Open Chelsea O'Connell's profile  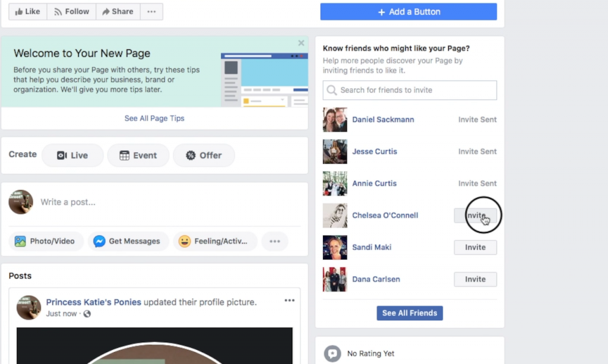point(385,215)
